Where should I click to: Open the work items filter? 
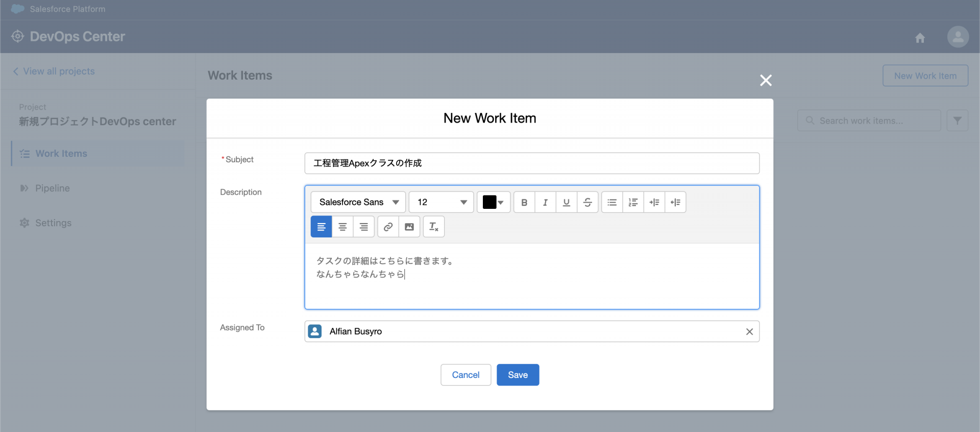click(958, 121)
